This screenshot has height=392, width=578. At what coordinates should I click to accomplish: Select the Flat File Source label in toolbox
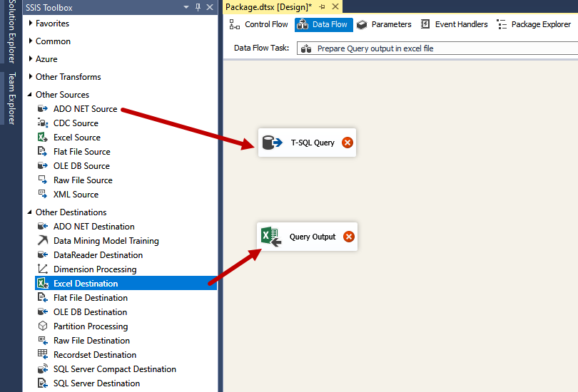pyautogui.click(x=82, y=151)
